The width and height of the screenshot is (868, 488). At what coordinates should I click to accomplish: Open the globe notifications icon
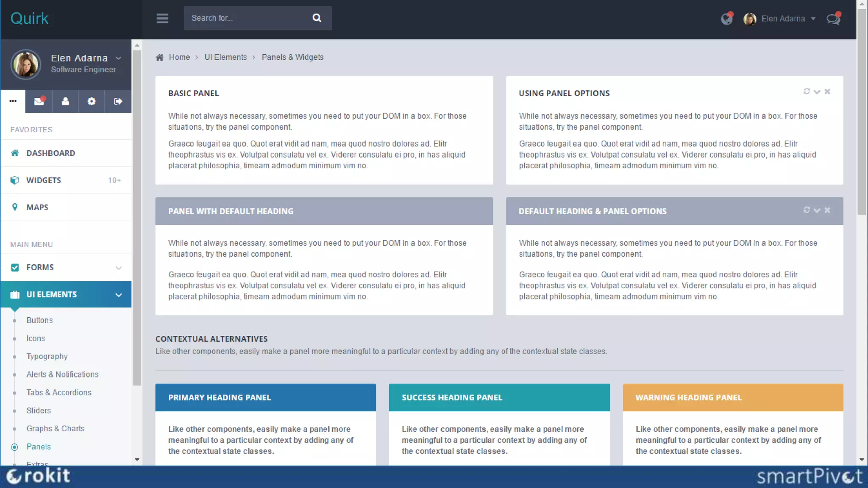click(x=726, y=19)
